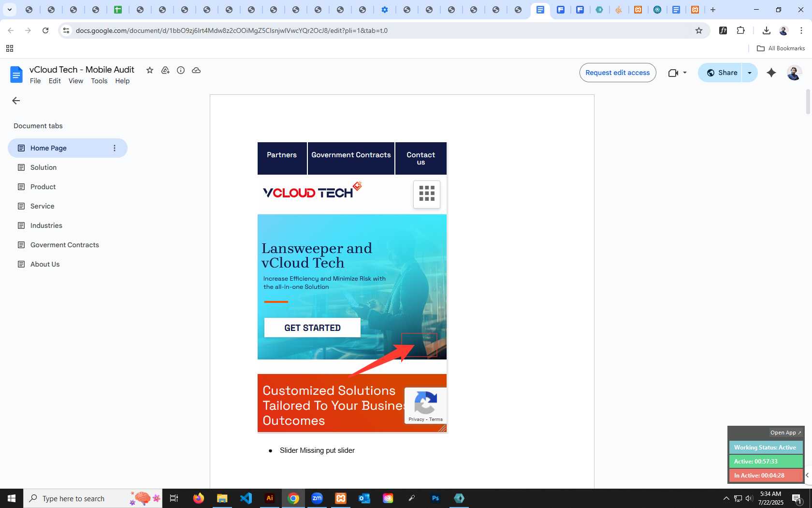Viewport: 812px width, 508px height.
Task: Click the volume icon in system tray
Action: tap(749, 498)
